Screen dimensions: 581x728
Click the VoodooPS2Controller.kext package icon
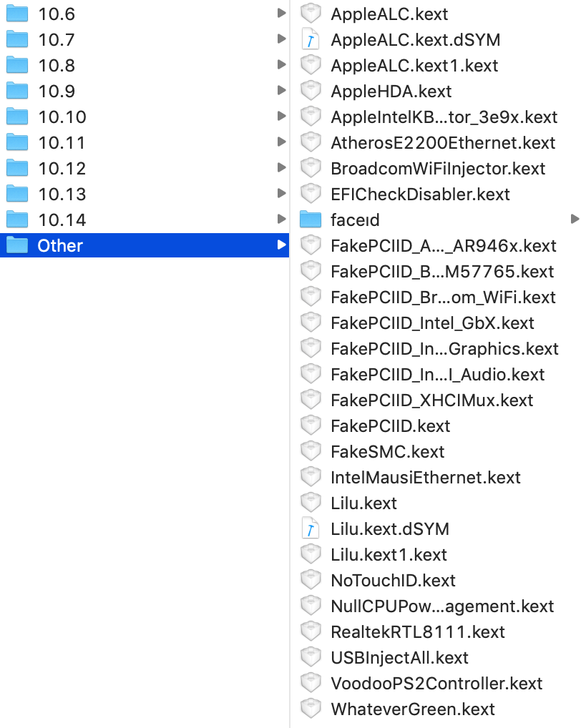pyautogui.click(x=311, y=682)
